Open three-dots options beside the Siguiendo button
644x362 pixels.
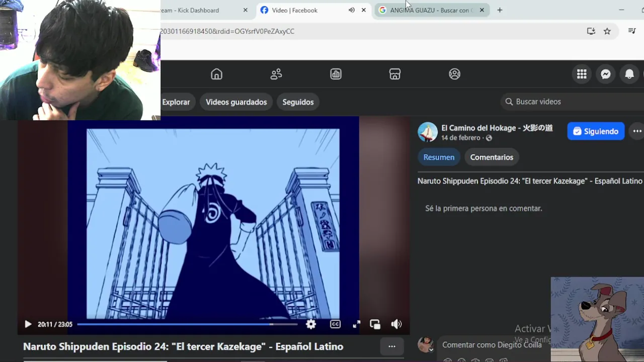[637, 131]
